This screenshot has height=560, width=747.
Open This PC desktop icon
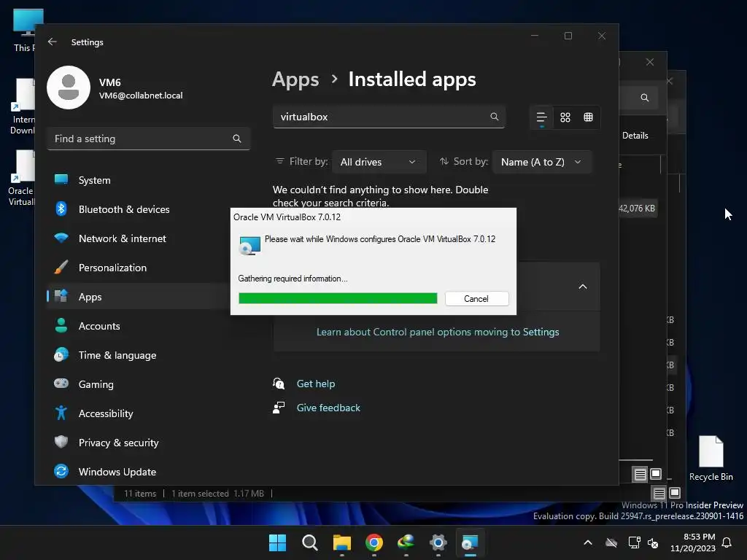23,31
